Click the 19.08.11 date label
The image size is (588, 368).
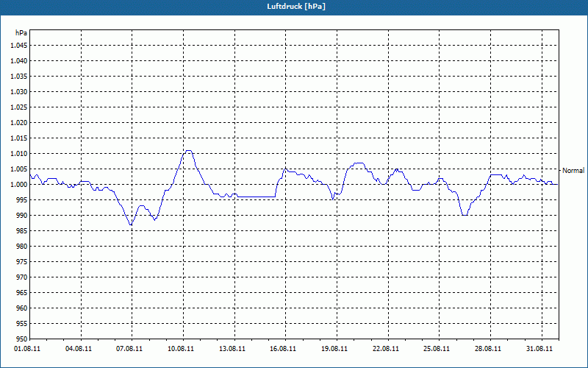pos(334,349)
